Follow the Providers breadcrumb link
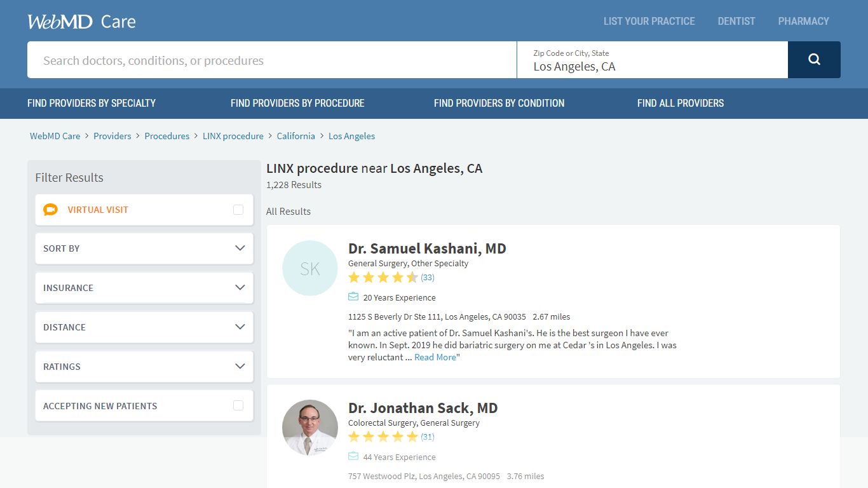868x488 pixels. tap(112, 136)
